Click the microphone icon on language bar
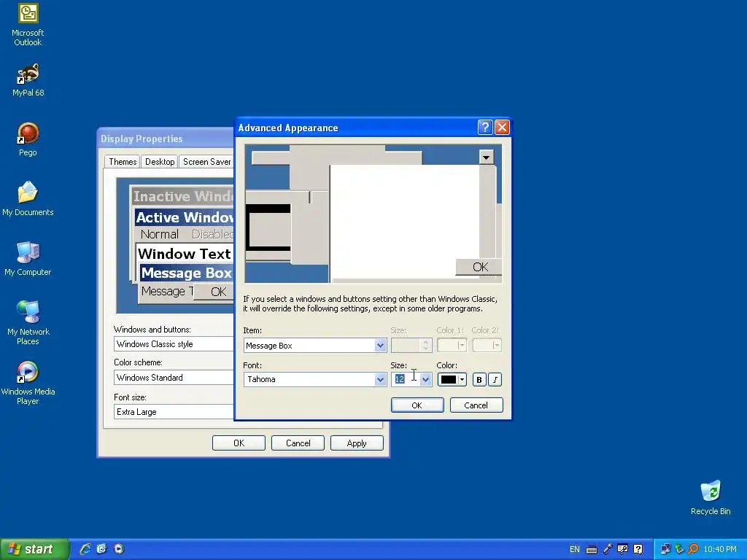Screen dimensions: 747x560 (608, 550)
